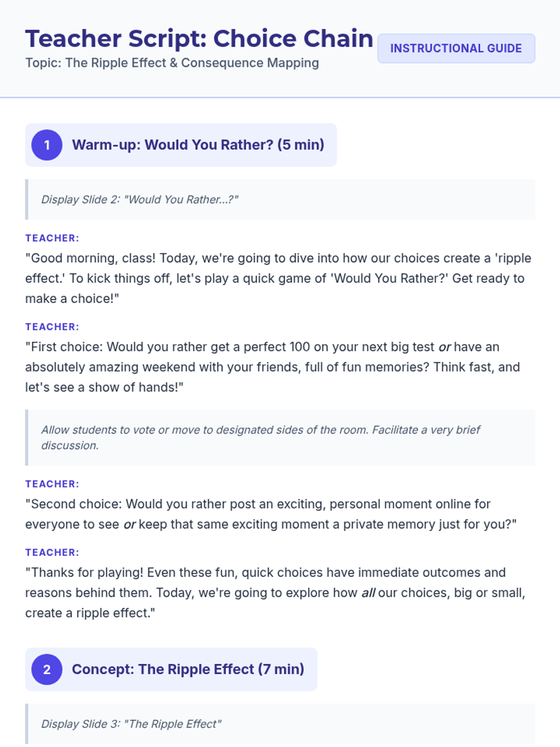Click the italic or in First choice paragraph
Screen dimensions: 560x747
pyautogui.click(x=445, y=347)
